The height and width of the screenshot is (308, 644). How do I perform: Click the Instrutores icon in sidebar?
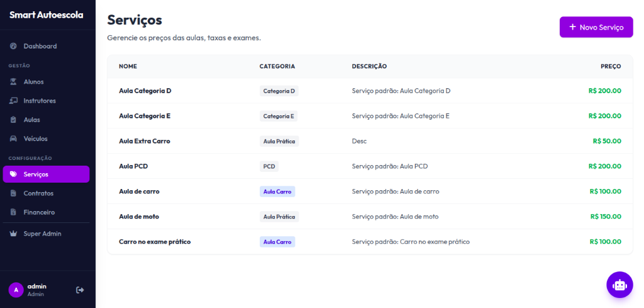coord(13,101)
